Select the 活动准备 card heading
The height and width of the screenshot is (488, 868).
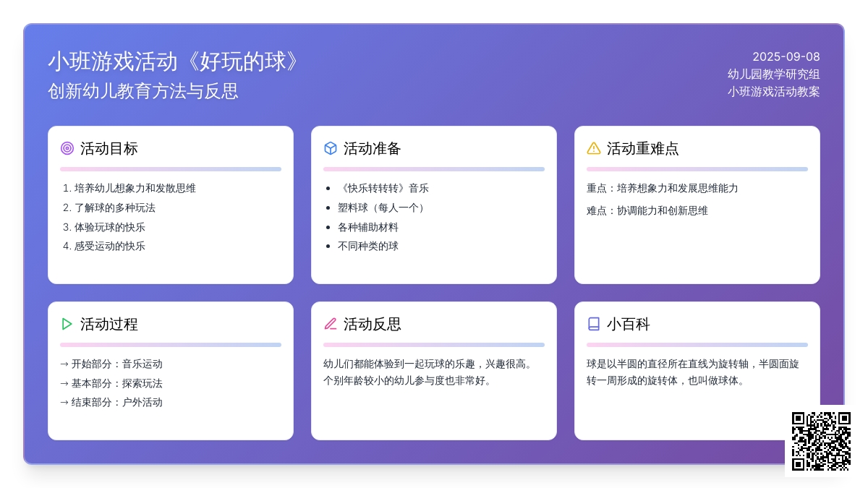372,148
